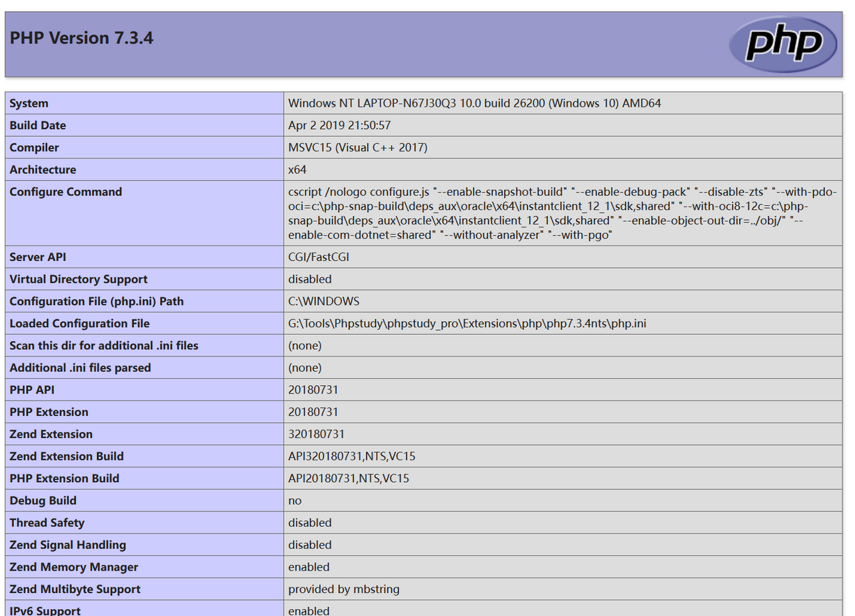The image size is (855, 616).
Task: Click the 'PHP Extension' label
Action: pyautogui.click(x=49, y=412)
